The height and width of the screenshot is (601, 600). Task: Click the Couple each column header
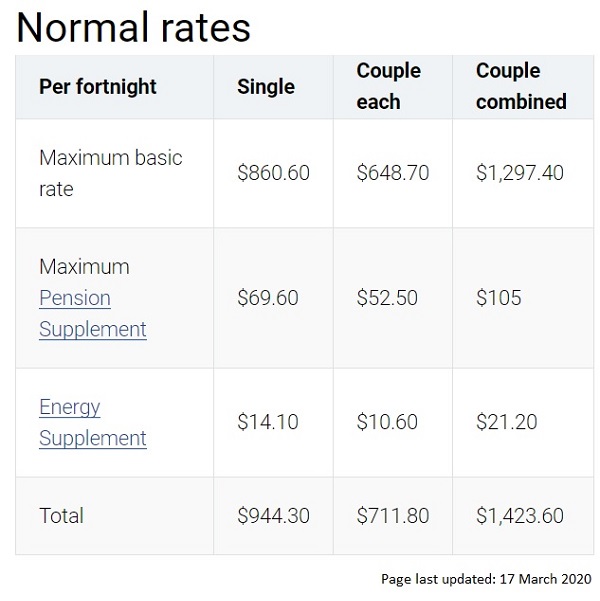point(389,86)
